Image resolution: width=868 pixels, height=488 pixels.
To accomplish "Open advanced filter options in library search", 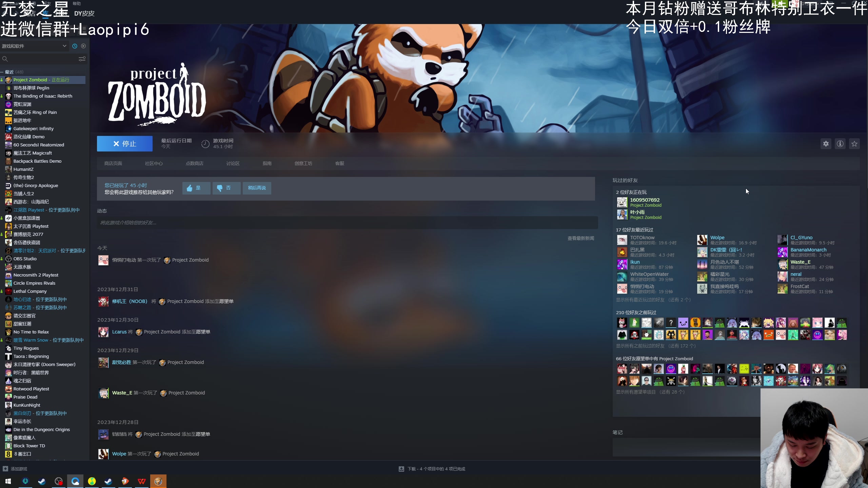I will [82, 59].
